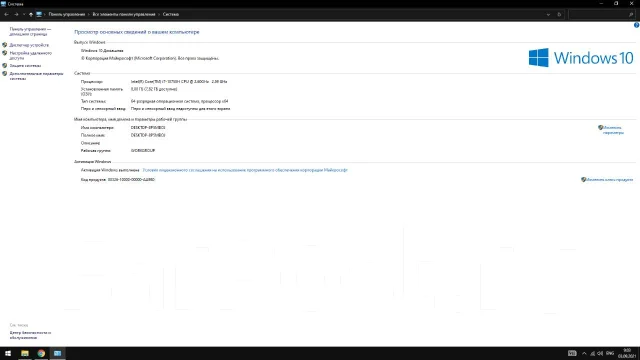Viewport: 640px width, 360px height.
Task: Go up one level with up arrow
Action: coord(31,14)
